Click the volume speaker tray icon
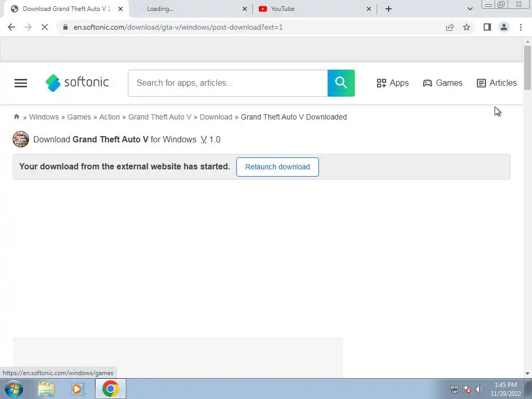The image size is (532, 399). (x=480, y=389)
